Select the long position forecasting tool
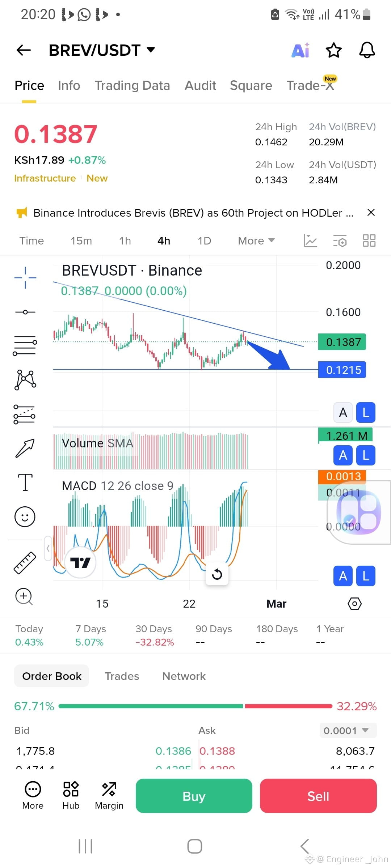 (x=24, y=414)
